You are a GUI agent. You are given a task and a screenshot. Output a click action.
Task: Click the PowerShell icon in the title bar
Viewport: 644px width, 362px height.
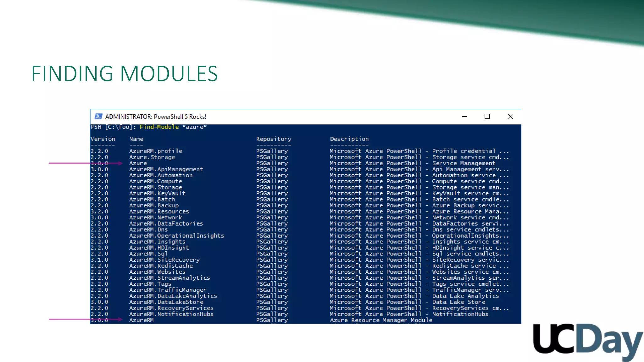coord(98,116)
